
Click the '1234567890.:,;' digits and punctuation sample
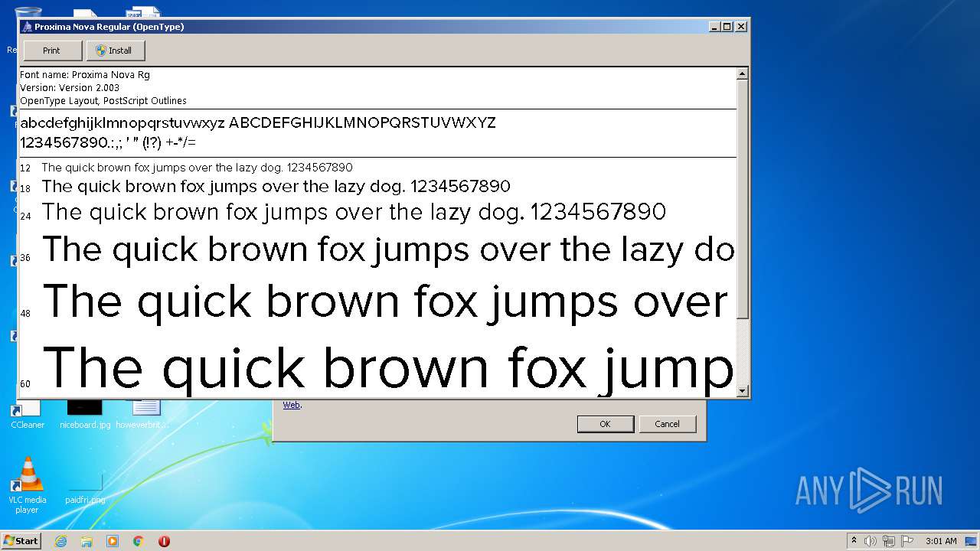pos(108,142)
